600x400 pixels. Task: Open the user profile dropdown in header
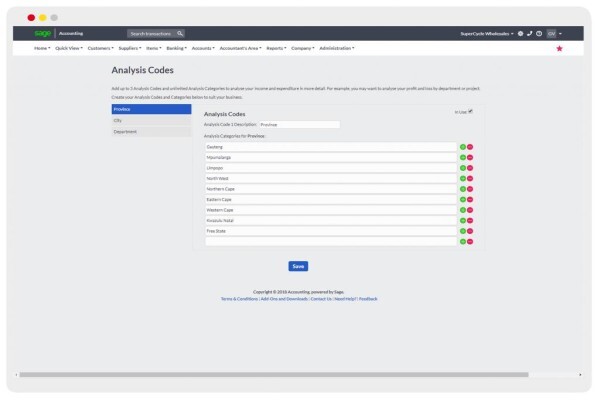(x=554, y=34)
